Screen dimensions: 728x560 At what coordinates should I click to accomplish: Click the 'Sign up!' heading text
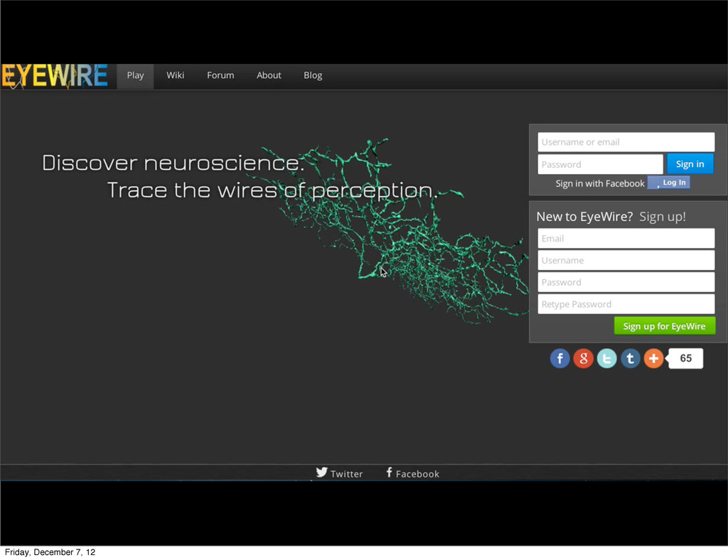tap(663, 217)
